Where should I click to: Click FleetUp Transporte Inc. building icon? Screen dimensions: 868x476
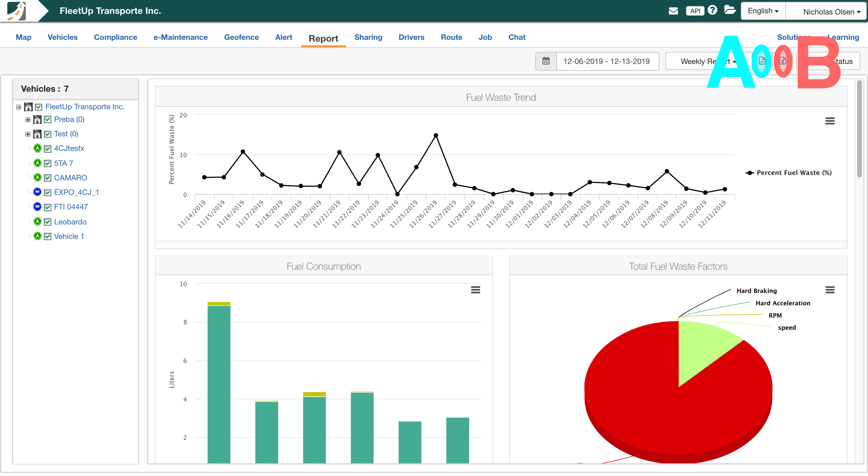click(28, 107)
